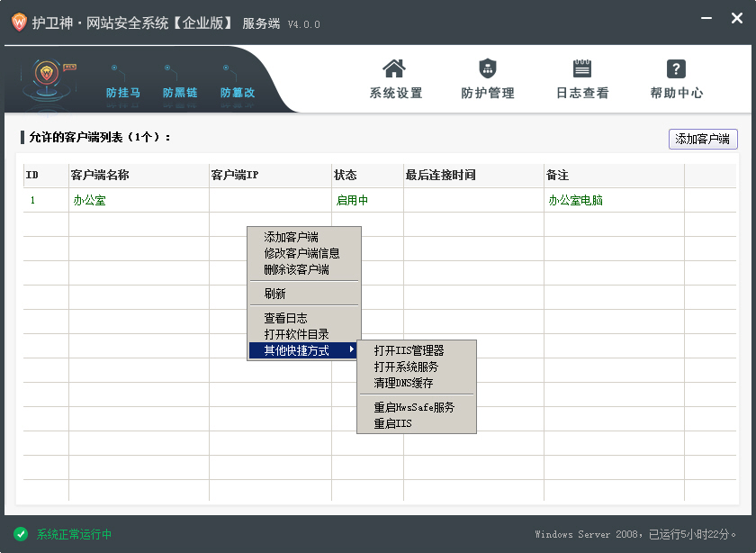Choose 修改客户端信息 in context menu
The width and height of the screenshot is (756, 553).
pyautogui.click(x=301, y=253)
